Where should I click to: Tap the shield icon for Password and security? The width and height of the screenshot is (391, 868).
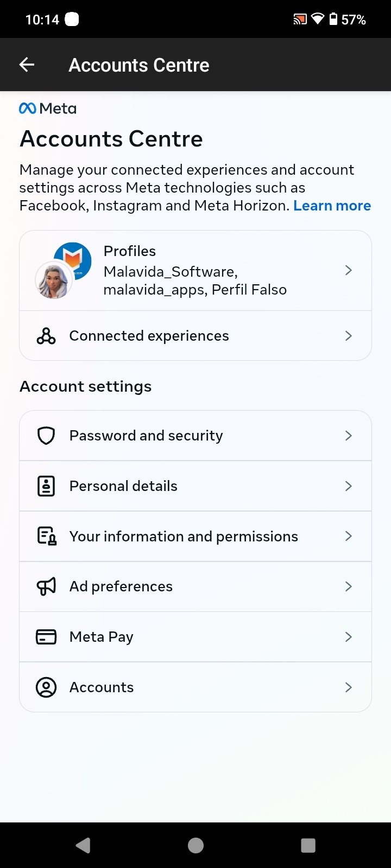[46, 436]
